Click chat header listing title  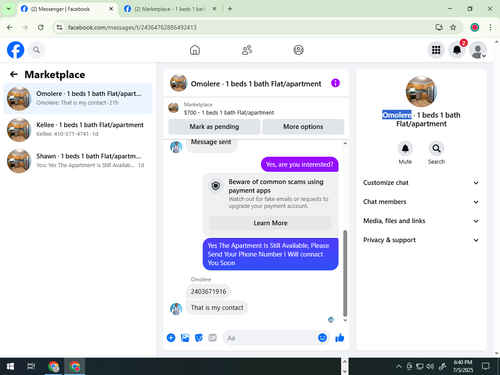click(256, 84)
